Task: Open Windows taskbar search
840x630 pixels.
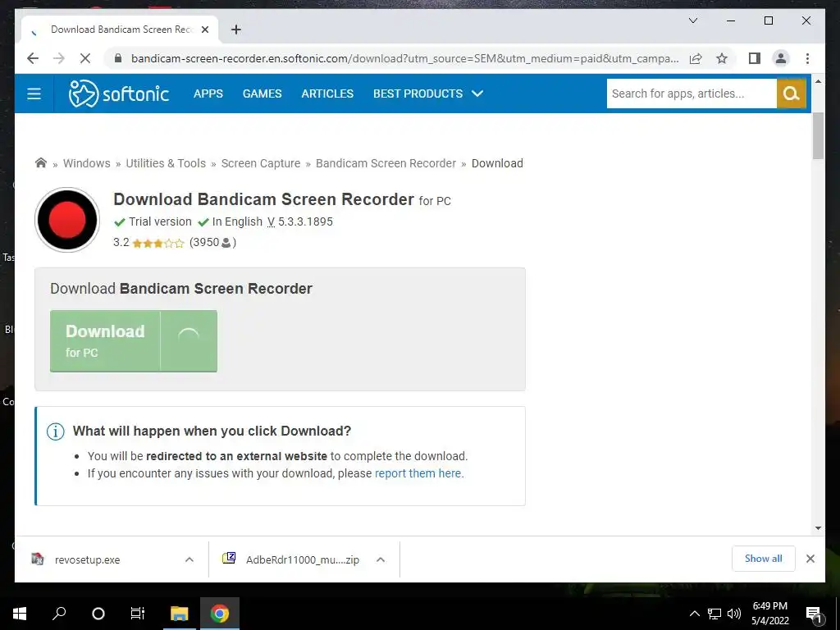Action: pyautogui.click(x=59, y=614)
